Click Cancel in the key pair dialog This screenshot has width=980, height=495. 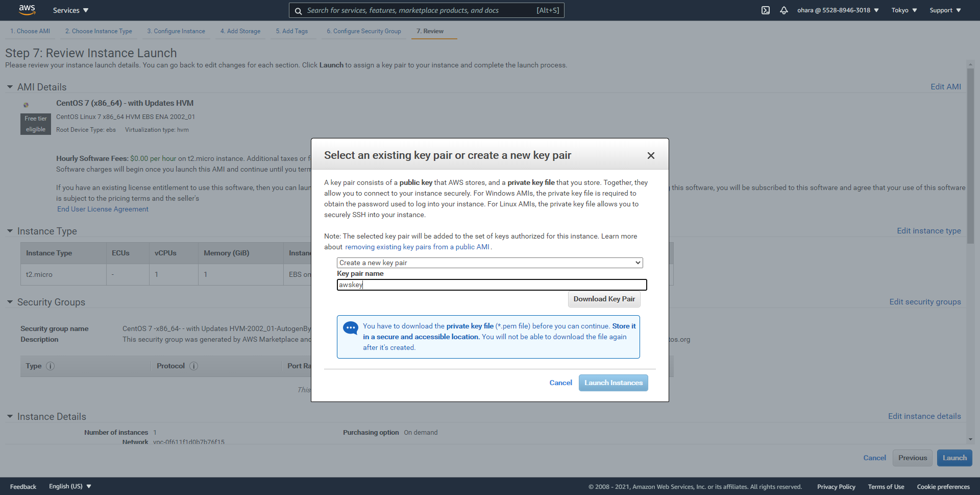click(560, 383)
